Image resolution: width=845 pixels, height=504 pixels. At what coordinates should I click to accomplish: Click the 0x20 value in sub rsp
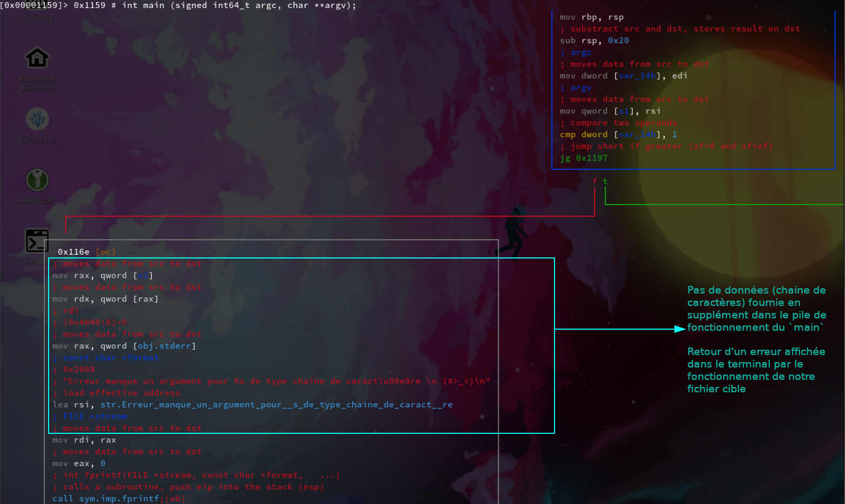(x=618, y=40)
